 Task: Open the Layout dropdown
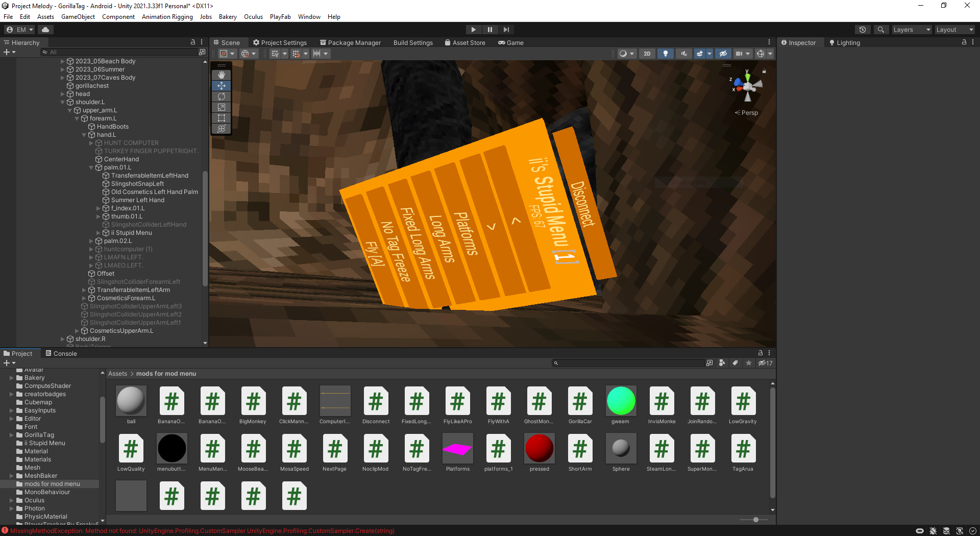(x=954, y=30)
